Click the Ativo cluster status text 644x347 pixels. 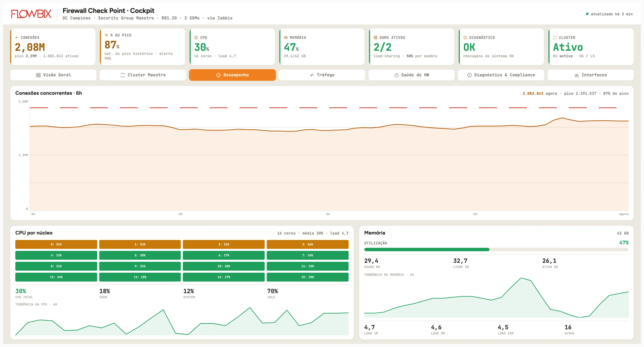pyautogui.click(x=568, y=47)
